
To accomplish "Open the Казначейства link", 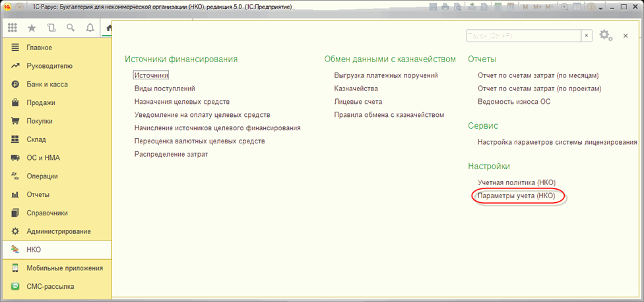I will (356, 89).
